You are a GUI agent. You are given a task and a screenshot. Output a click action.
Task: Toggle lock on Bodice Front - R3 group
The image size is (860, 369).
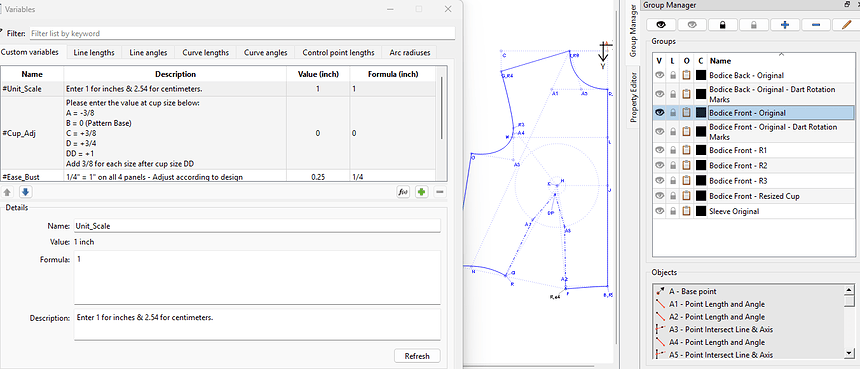point(673,180)
